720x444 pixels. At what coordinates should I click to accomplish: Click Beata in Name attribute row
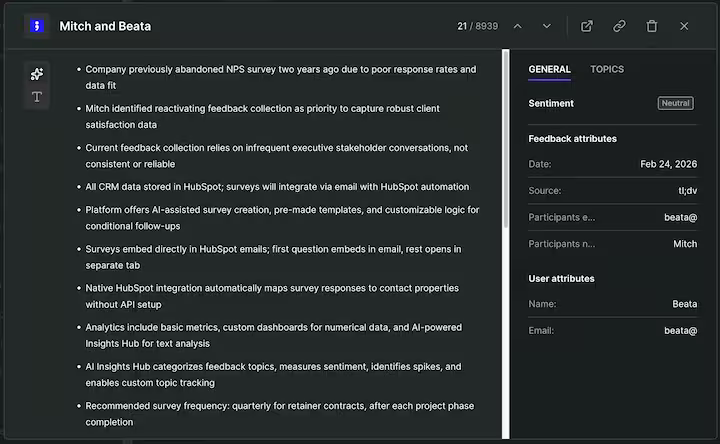pos(684,304)
